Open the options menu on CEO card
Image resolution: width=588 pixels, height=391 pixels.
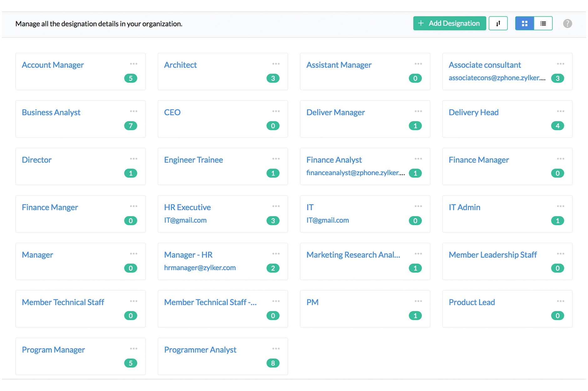276,111
